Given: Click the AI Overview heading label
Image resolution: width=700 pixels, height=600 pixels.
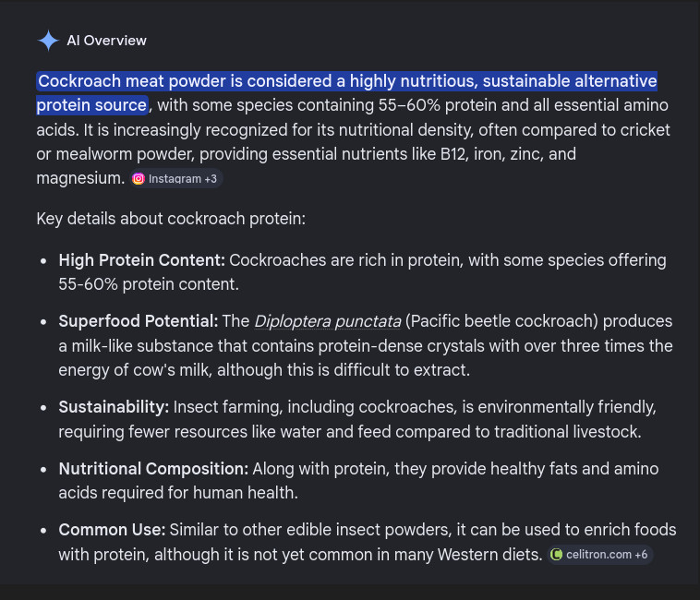Looking at the screenshot, I should [106, 41].
